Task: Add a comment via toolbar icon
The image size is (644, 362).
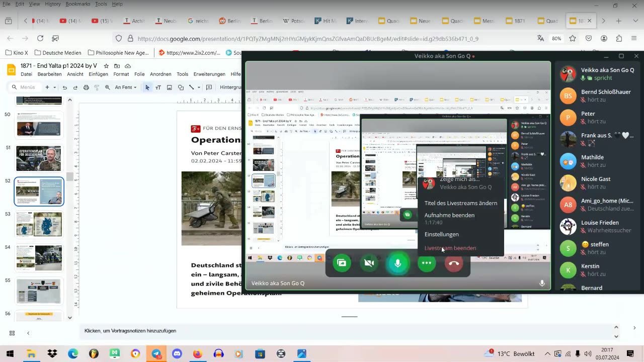Action: pyautogui.click(x=209, y=87)
